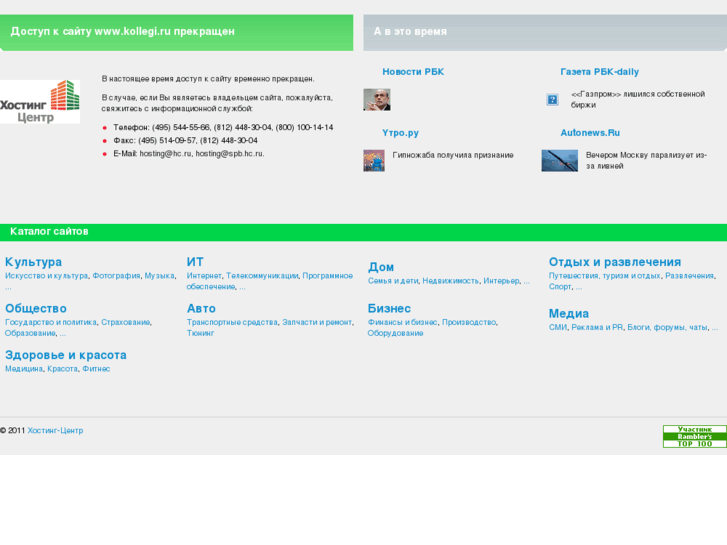Open the Вечером Москву парализует headline
This screenshot has height=545, width=727.
pyautogui.click(x=646, y=160)
